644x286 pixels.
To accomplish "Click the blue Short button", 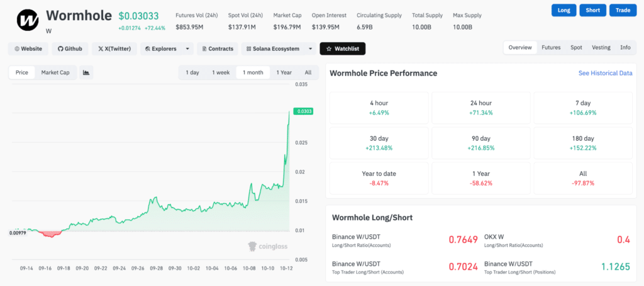I will tap(592, 10).
